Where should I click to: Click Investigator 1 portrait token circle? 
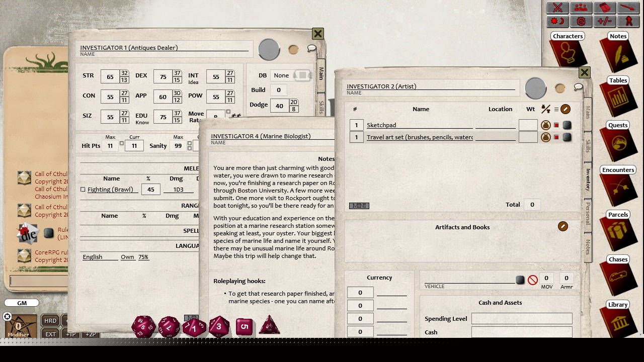[269, 49]
